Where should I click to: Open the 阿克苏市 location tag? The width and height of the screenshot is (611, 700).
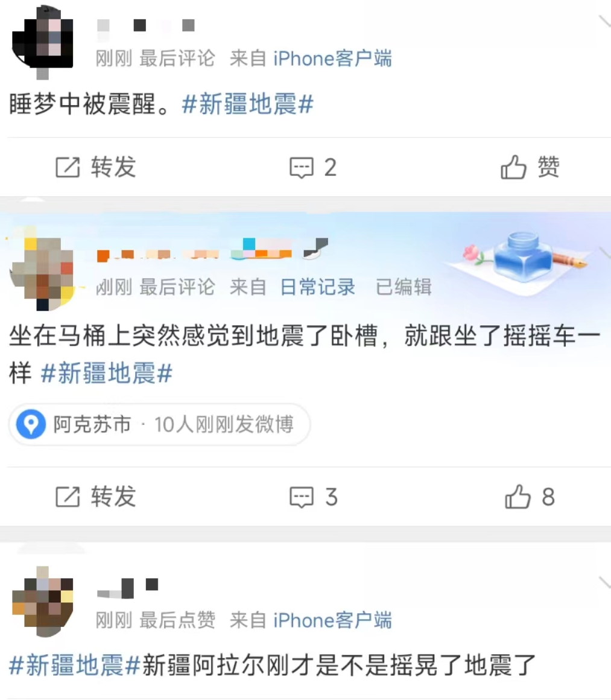159,424
